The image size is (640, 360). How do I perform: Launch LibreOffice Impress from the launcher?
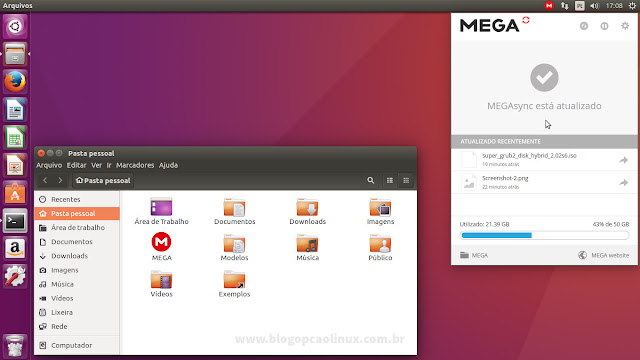[15, 165]
